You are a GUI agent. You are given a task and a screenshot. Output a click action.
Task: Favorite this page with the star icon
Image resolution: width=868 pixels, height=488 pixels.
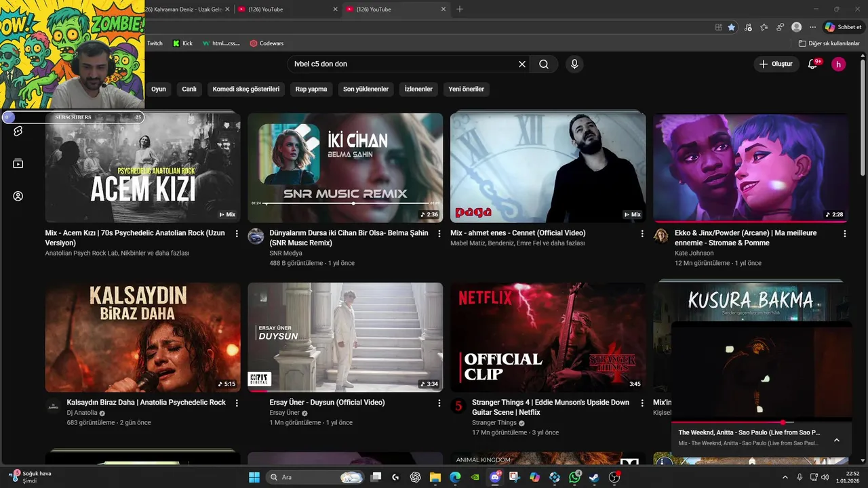click(731, 27)
